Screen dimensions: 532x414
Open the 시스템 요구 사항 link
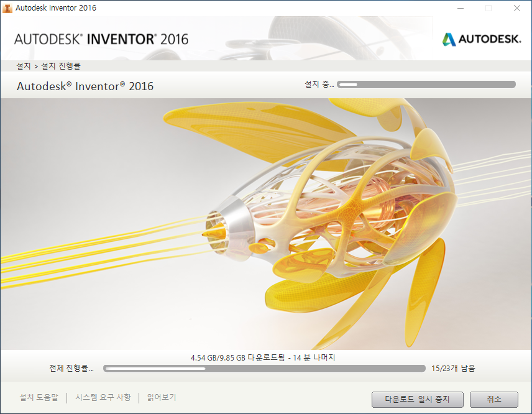(103, 397)
